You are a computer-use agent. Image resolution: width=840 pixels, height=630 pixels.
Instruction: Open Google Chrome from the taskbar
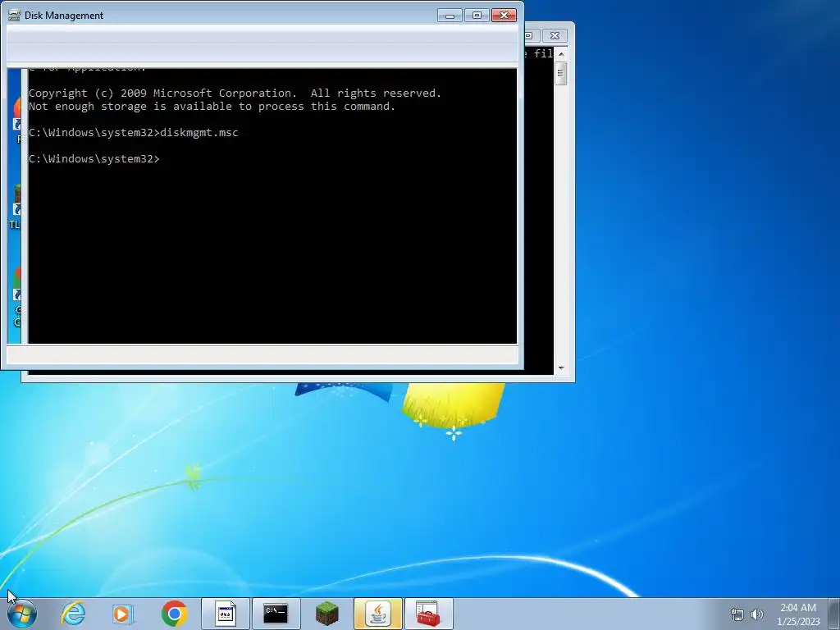174,614
